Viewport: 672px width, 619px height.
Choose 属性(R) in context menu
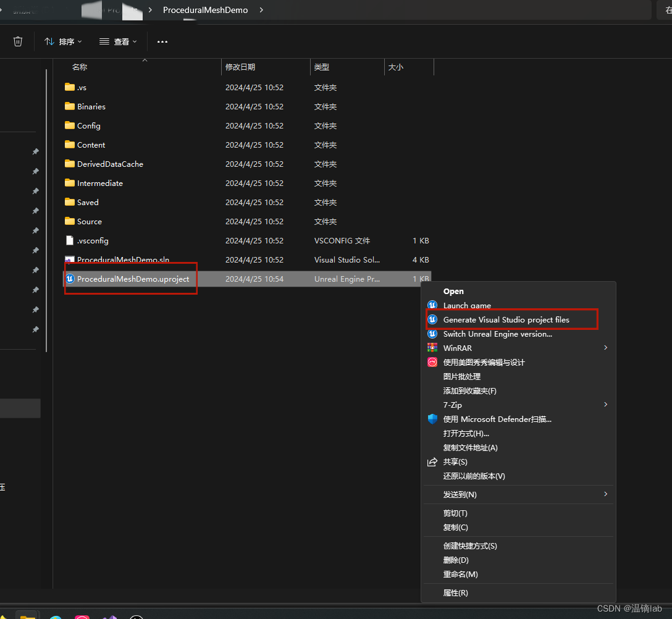tap(456, 593)
